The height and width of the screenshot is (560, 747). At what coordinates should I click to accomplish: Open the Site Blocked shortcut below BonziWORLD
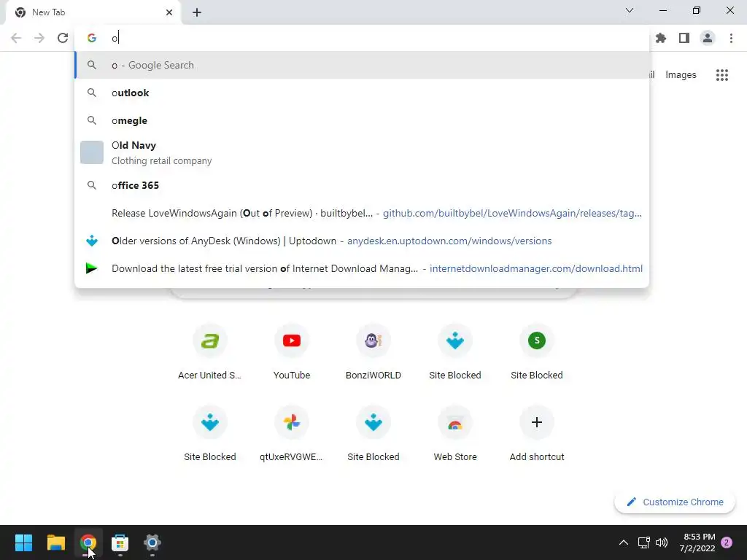[373, 435]
